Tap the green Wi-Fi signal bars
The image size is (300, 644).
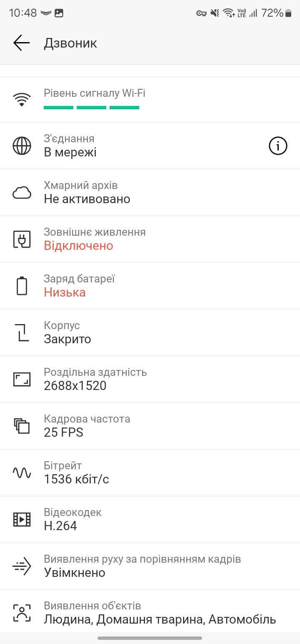(91, 108)
